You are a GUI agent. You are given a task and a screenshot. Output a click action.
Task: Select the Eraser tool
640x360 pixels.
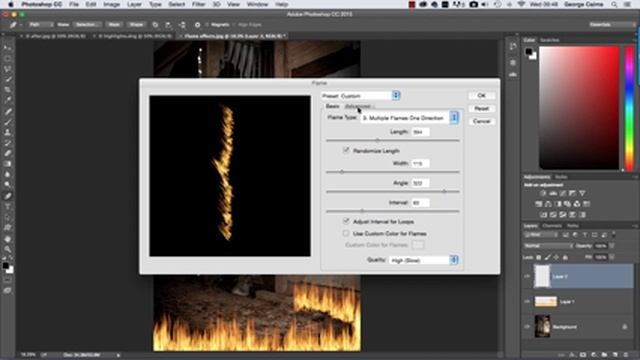tap(7, 153)
